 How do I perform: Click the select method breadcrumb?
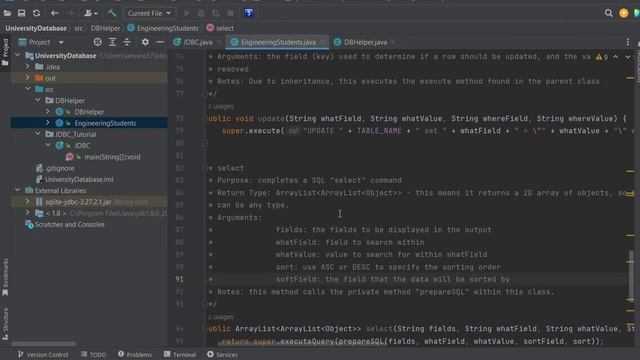tap(220, 28)
